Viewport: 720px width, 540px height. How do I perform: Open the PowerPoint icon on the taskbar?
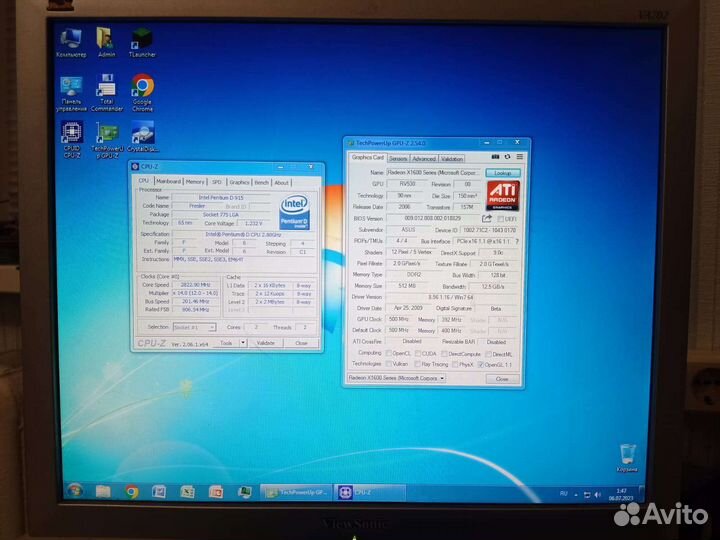(x=216, y=492)
